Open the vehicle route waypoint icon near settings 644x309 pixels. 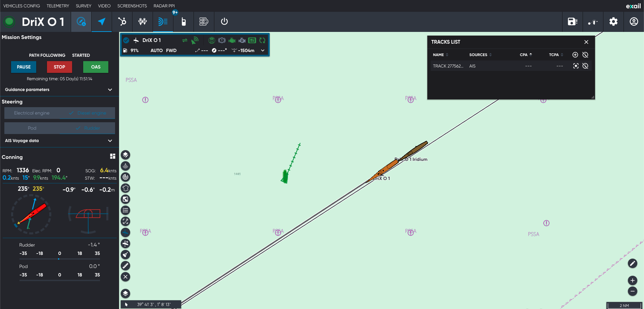(x=593, y=22)
